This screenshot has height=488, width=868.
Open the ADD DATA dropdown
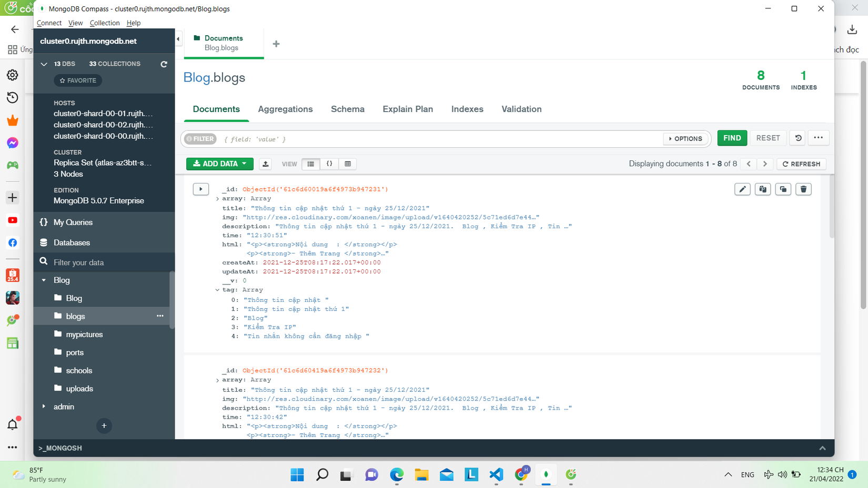(x=220, y=164)
